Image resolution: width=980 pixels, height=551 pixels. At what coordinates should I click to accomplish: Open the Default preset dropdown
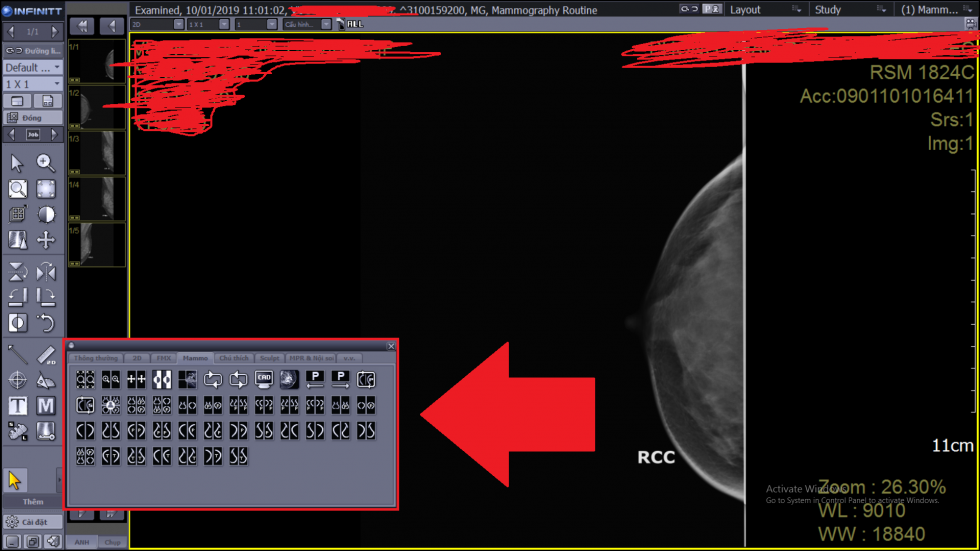(33, 67)
